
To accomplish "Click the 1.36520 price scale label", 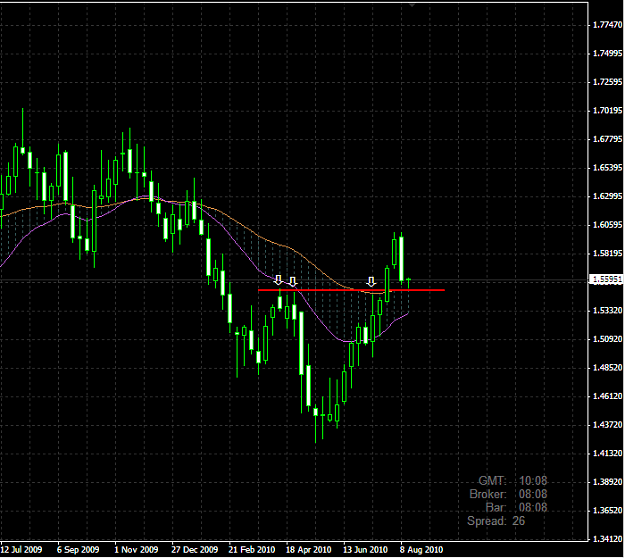I will (607, 511).
